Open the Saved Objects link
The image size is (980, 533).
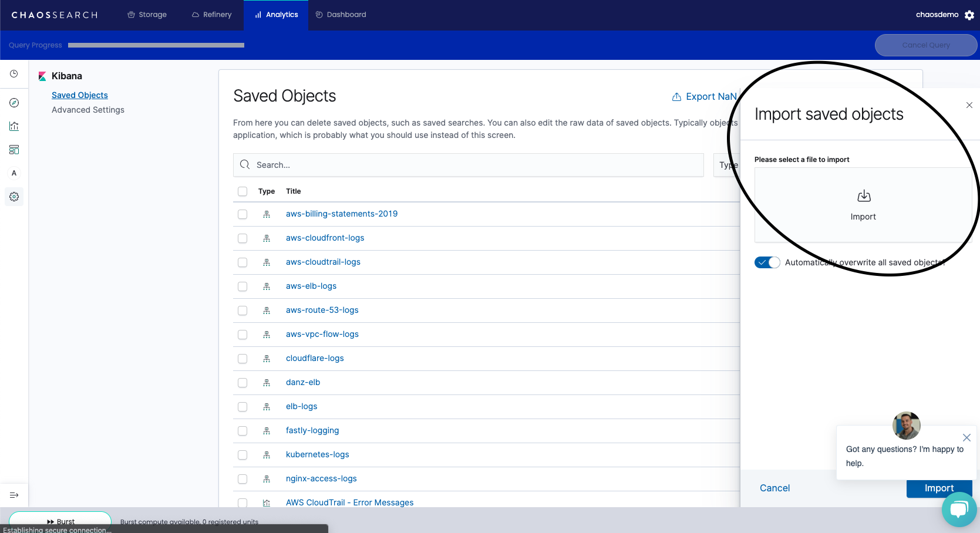pos(80,95)
